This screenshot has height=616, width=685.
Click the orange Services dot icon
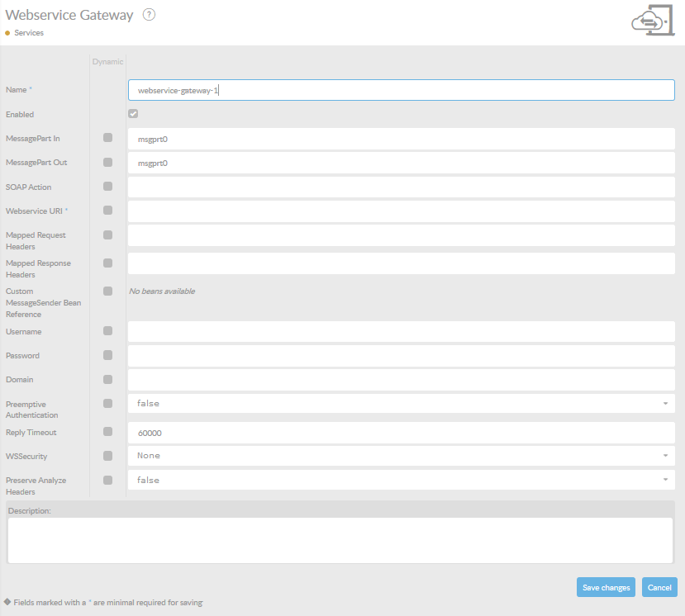(x=7, y=33)
